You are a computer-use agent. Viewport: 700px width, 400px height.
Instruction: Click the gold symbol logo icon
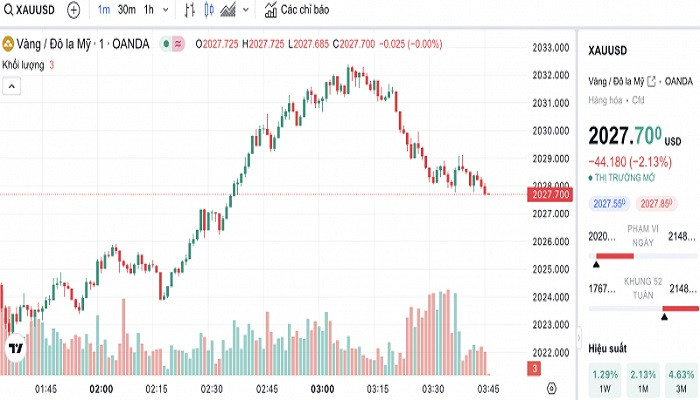click(x=8, y=43)
